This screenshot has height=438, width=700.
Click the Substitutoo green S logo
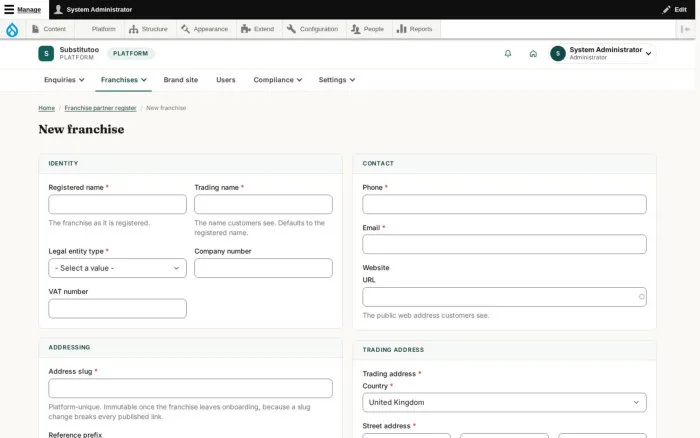click(46, 54)
